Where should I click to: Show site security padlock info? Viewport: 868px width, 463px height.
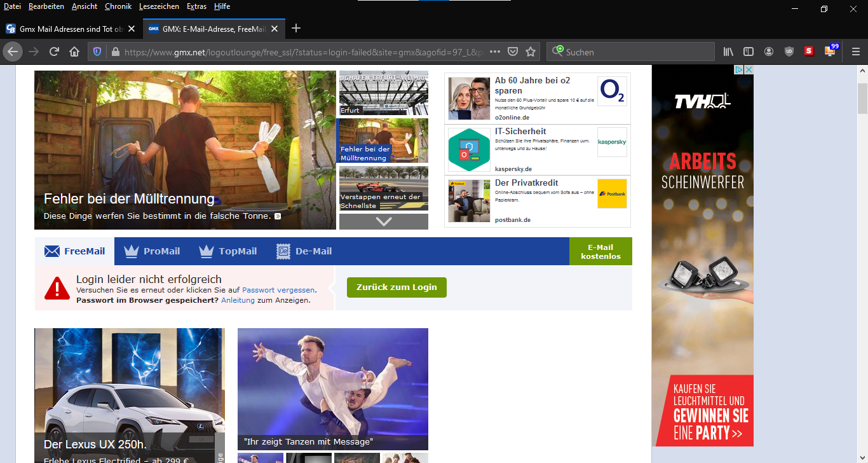tap(115, 52)
